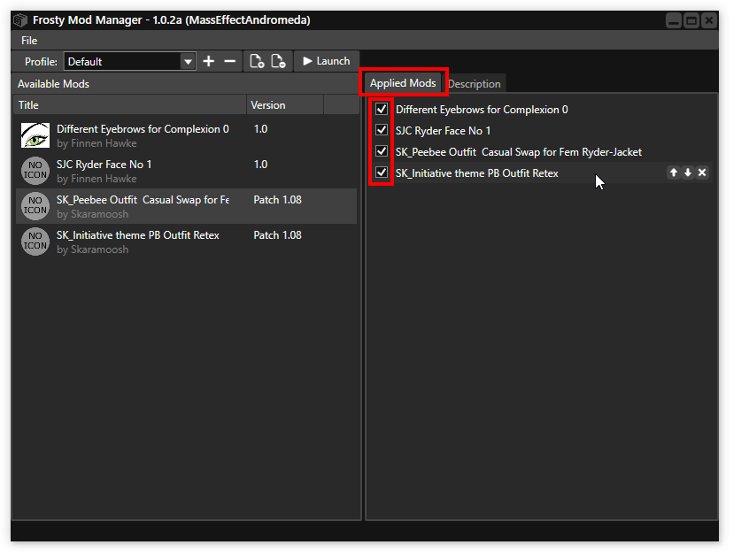
Task: Disable the SJC Ryder Face No 1 mod
Action: 382,131
